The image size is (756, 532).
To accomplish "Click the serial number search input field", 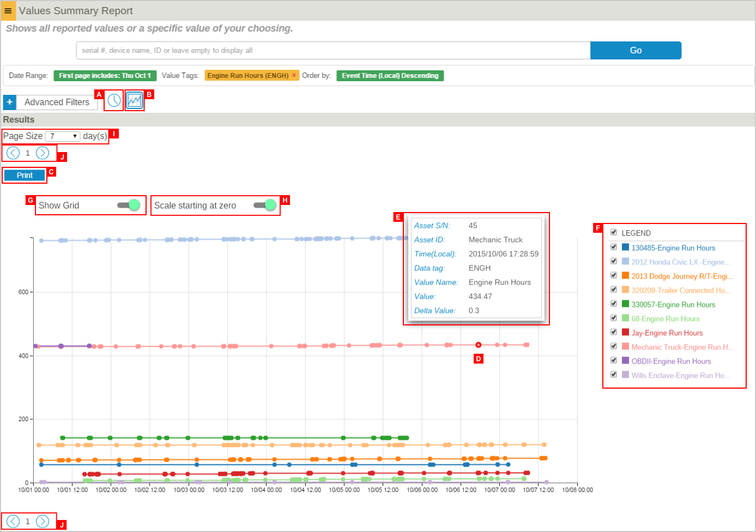I will click(x=333, y=50).
